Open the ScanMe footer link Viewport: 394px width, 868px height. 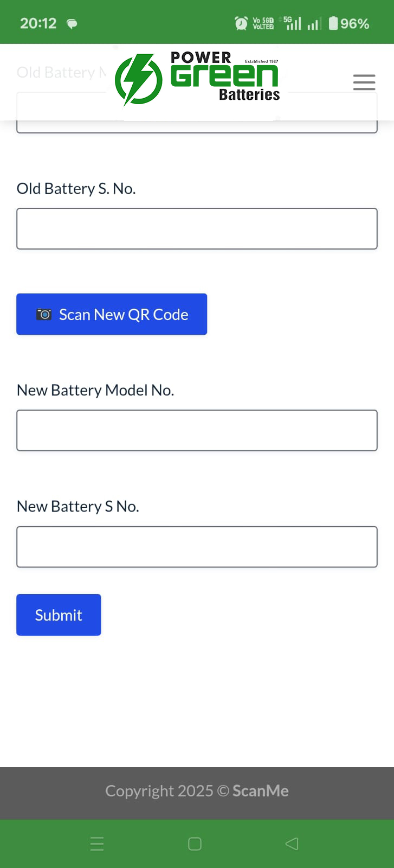pos(260,791)
